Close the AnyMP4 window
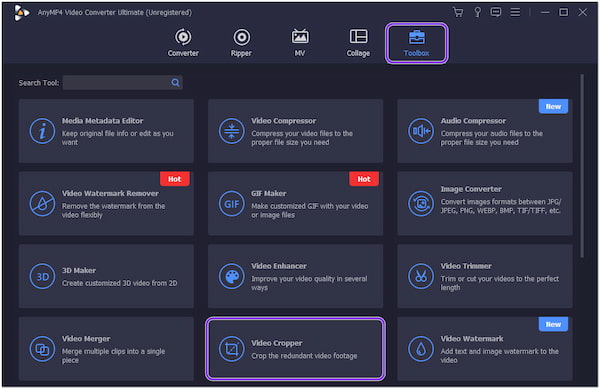This screenshot has height=389, width=600. (582, 12)
